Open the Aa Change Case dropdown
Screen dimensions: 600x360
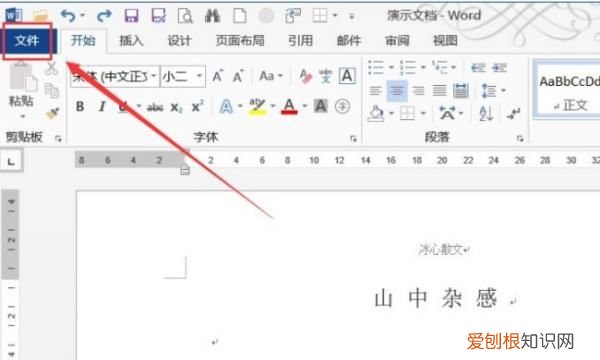point(271,76)
